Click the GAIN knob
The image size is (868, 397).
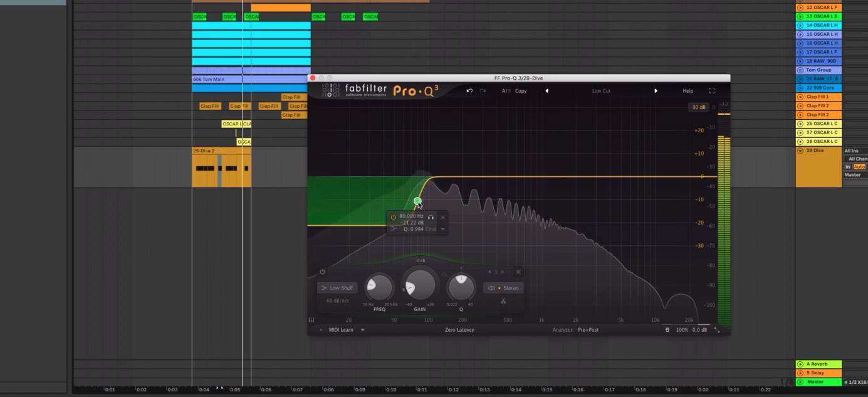(421, 285)
